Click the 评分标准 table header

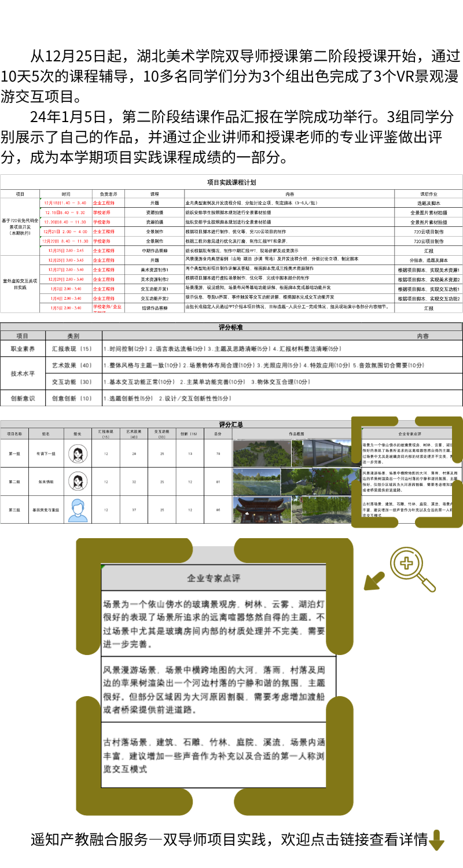click(x=231, y=327)
